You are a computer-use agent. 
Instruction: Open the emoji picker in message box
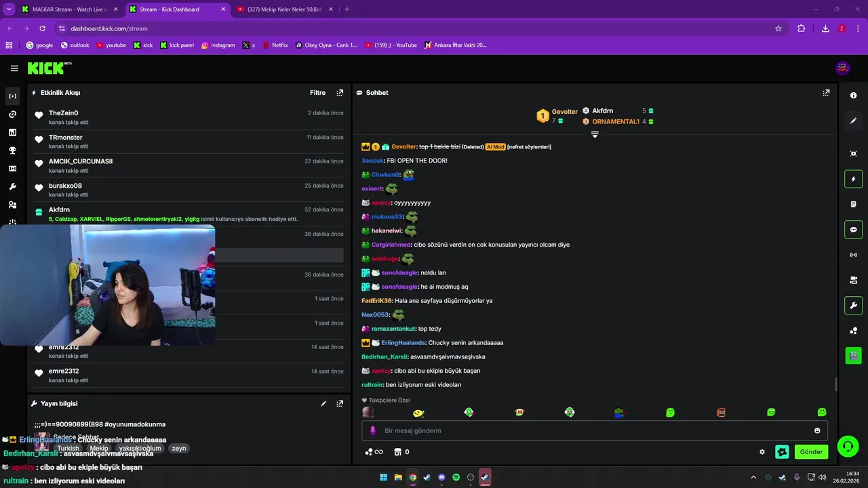coord(817,430)
